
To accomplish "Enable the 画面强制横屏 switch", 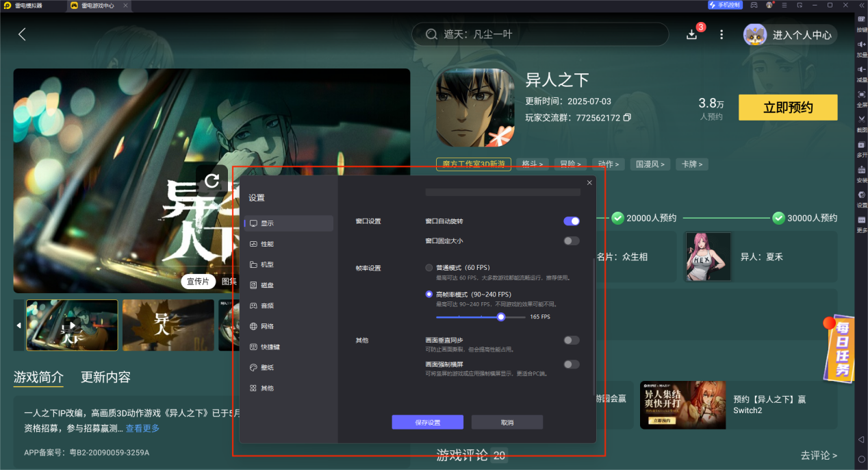I will click(572, 364).
